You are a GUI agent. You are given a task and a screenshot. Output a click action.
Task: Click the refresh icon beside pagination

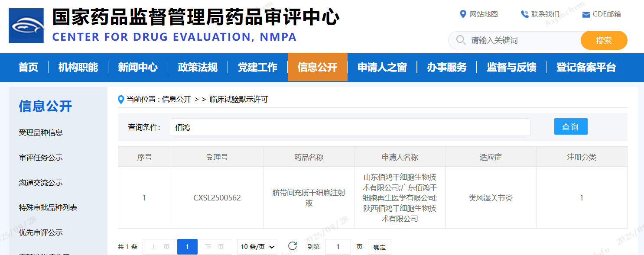coord(293,246)
